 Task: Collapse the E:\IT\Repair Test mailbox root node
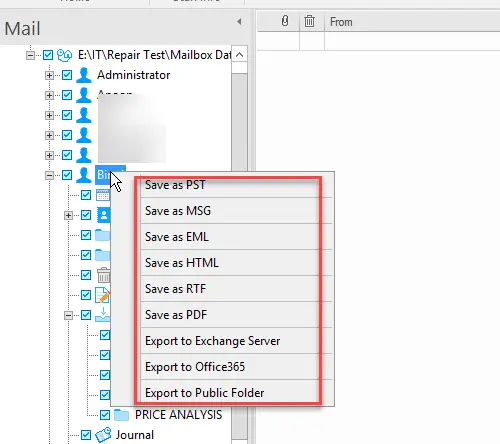coord(30,55)
